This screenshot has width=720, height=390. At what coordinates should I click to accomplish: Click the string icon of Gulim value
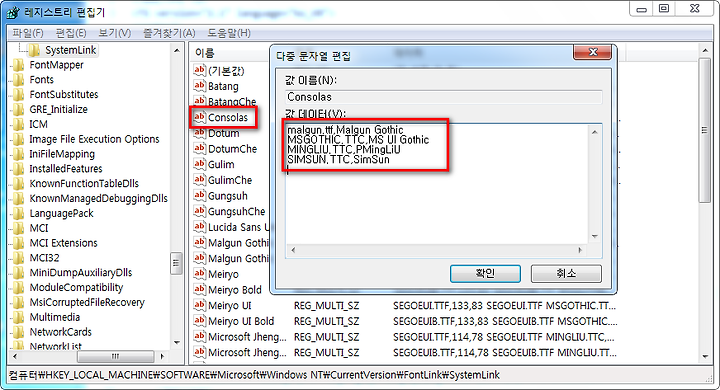(199, 164)
